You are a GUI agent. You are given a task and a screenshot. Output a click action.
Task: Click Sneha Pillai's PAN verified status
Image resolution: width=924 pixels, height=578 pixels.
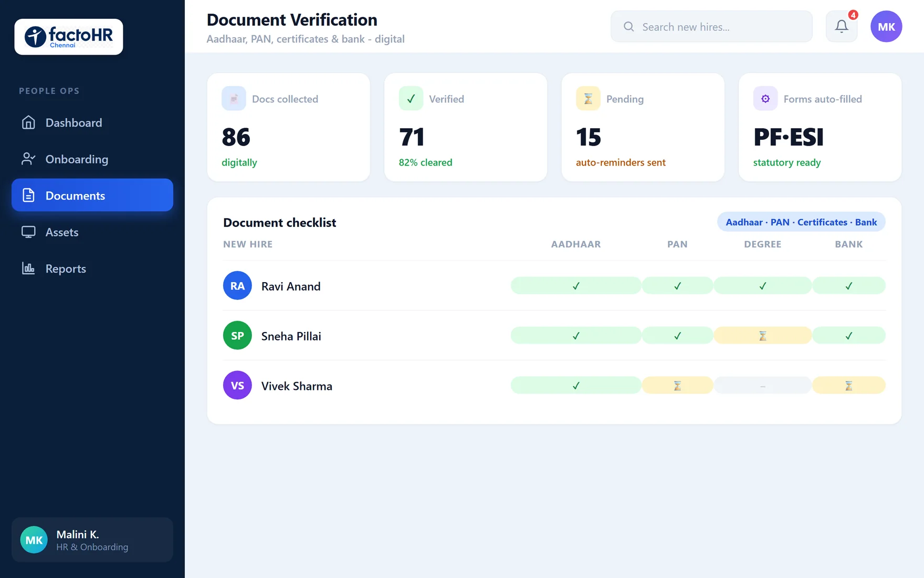click(677, 335)
